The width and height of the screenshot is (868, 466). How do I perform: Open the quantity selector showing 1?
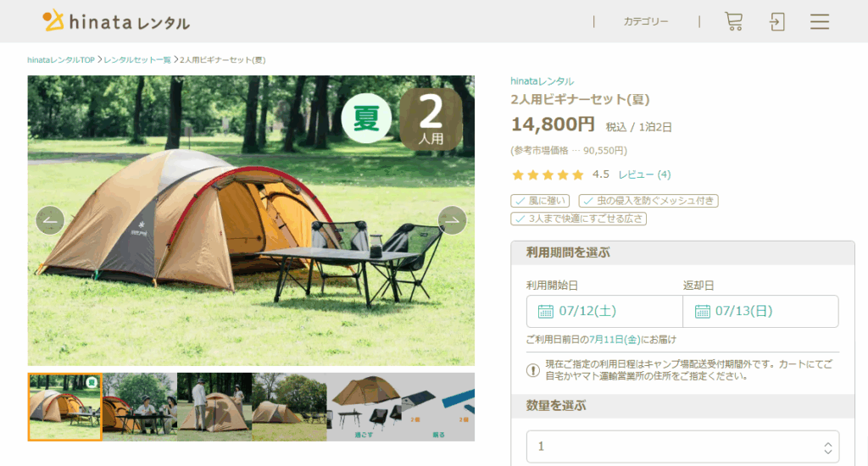point(682,447)
